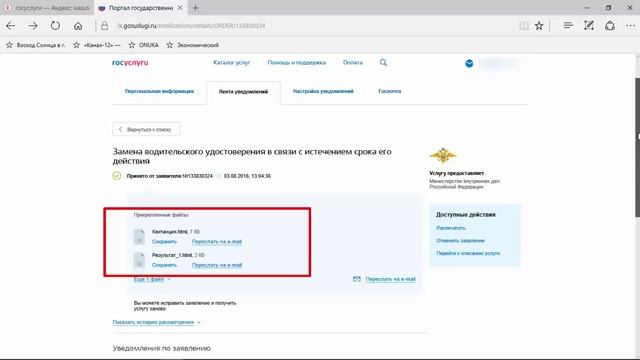Switch to the госуслуги Яндекс tab

[x=47, y=8]
